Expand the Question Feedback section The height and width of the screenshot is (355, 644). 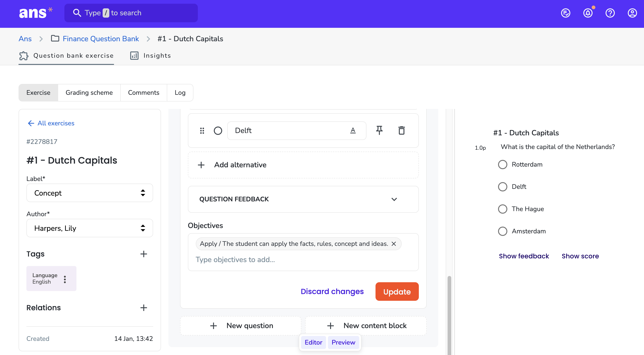pos(303,199)
